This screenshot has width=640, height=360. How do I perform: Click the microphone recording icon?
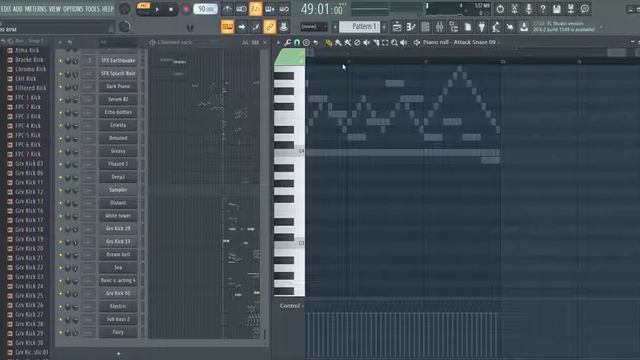coord(529,9)
